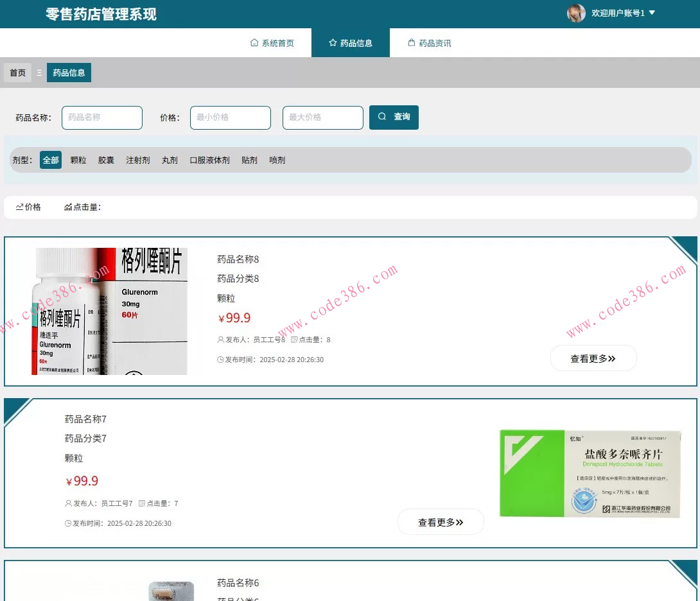Click the star icon on 药品信息 tab
The width and height of the screenshot is (700, 601).
pos(333,42)
